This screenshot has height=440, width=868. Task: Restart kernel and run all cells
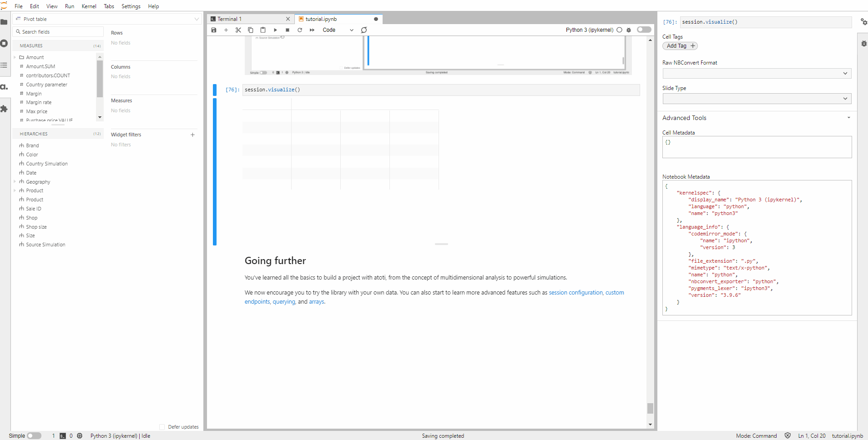pos(312,30)
